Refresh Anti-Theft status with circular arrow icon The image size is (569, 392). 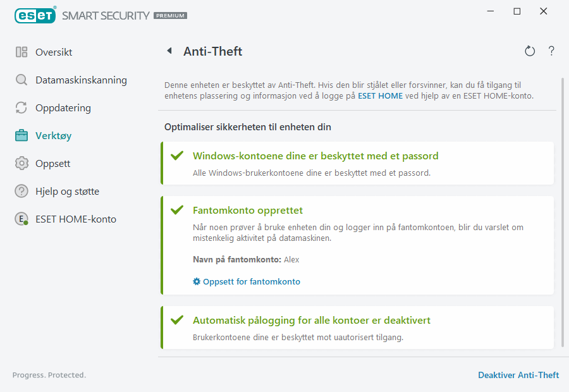[530, 51]
